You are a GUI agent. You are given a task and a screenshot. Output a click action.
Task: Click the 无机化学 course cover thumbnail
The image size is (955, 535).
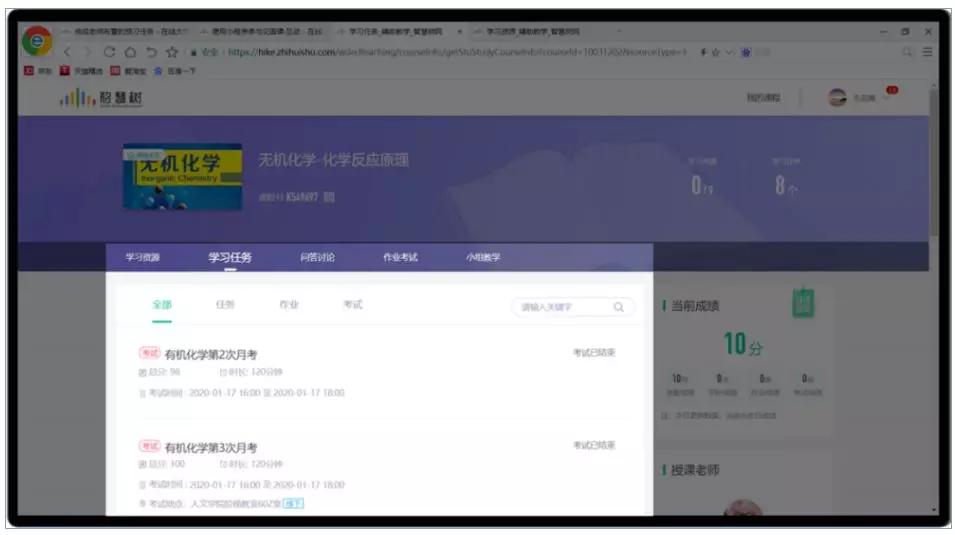pos(182,177)
